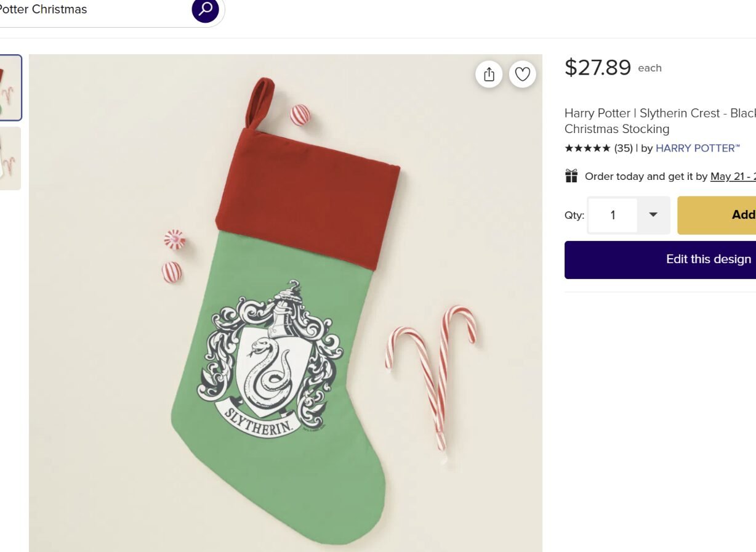This screenshot has height=552, width=756.
Task: Open the (35) reviews count
Action: click(623, 148)
